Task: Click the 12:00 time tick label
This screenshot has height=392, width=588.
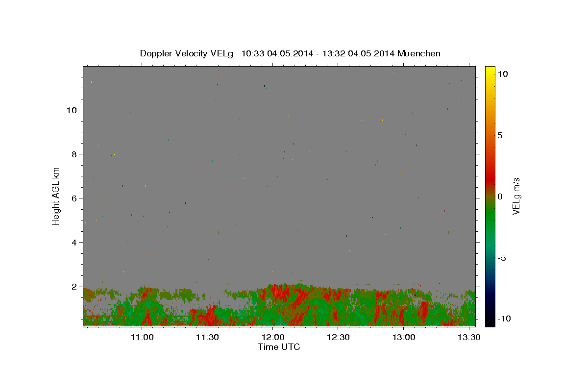Action: (273, 337)
